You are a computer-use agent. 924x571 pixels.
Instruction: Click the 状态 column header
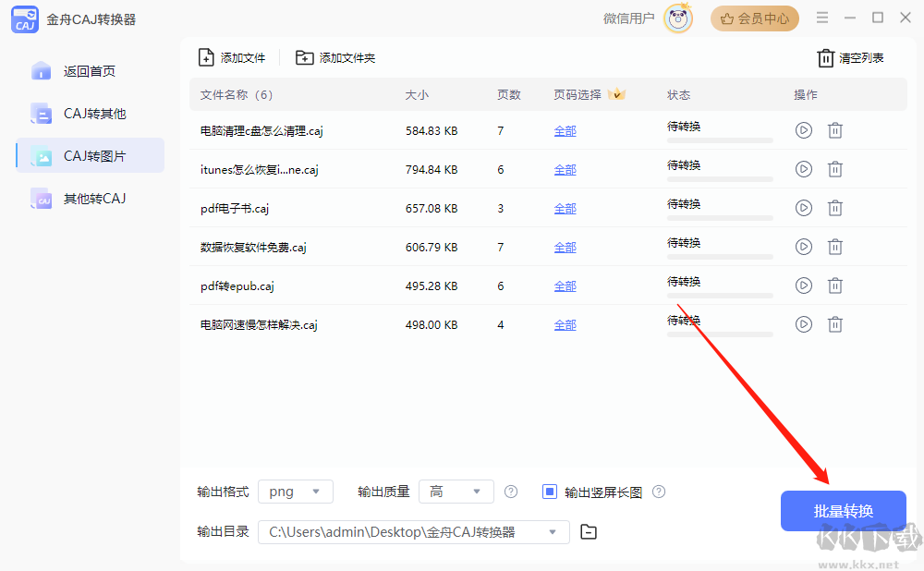pyautogui.click(x=679, y=95)
